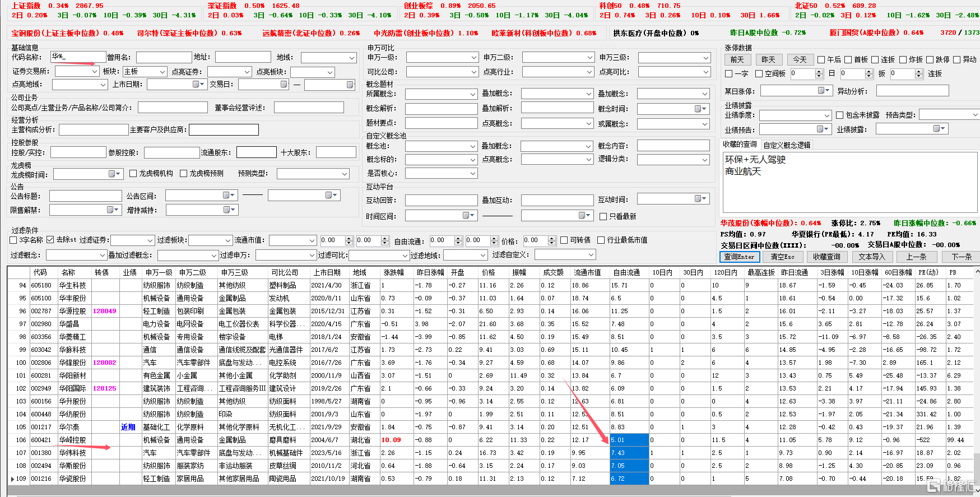
Task: Toggle the 包含未披露 checkbox
Action: tap(840, 115)
